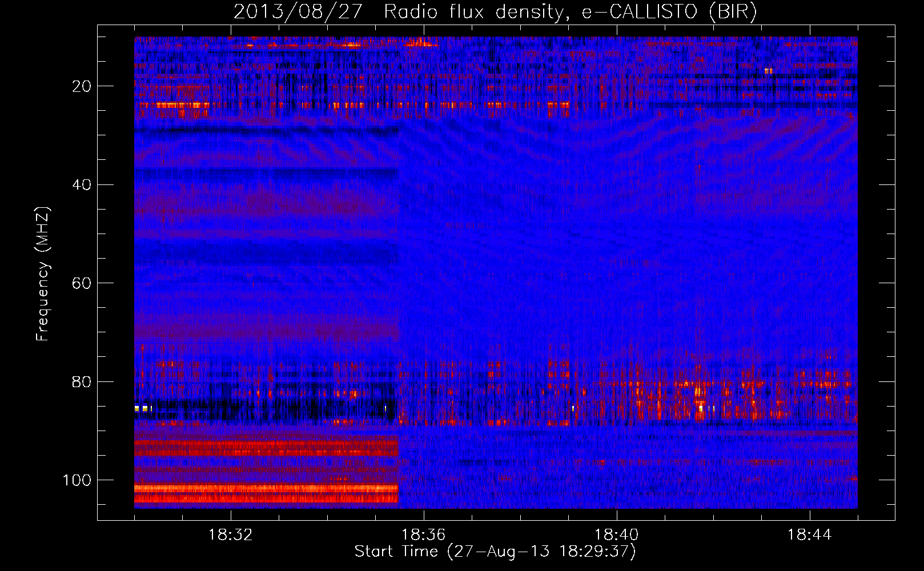
Task: Click the 18:44 time tick label
Action: (x=810, y=535)
